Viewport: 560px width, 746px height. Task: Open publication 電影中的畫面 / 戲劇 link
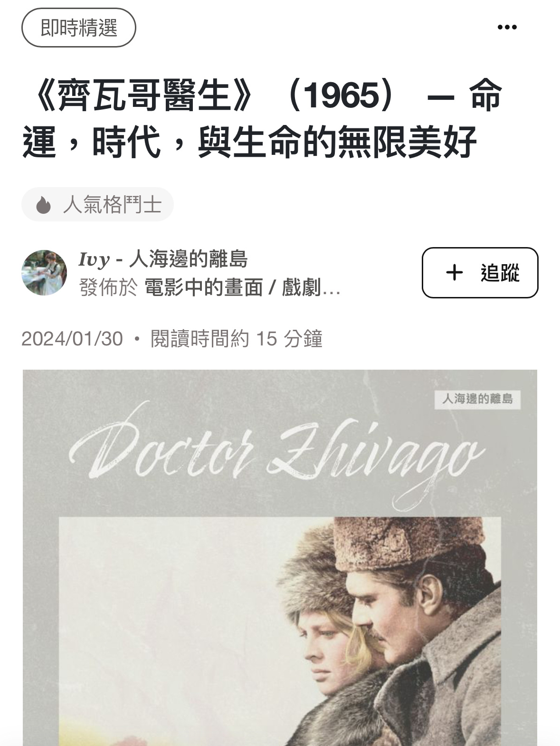[243, 287]
